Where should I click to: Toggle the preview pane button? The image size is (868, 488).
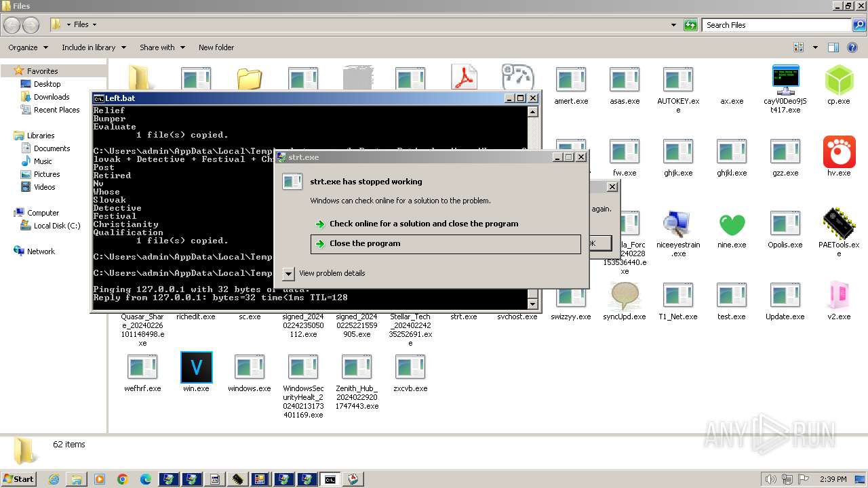click(x=833, y=47)
